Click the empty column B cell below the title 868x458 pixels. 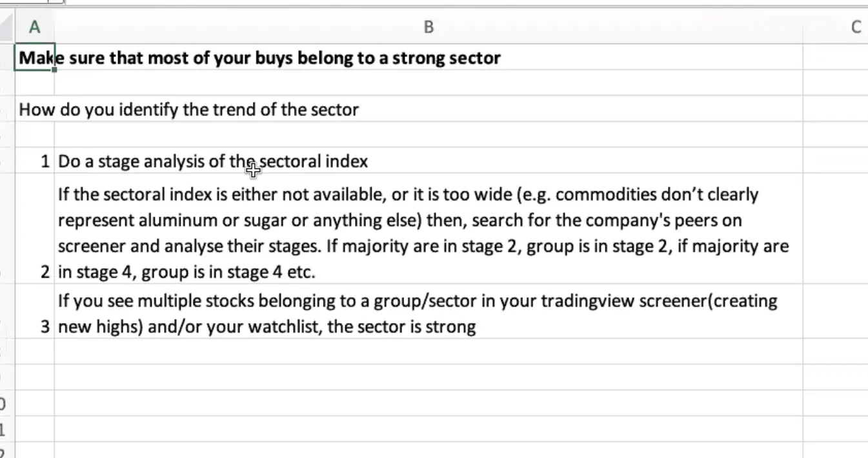pyautogui.click(x=428, y=83)
